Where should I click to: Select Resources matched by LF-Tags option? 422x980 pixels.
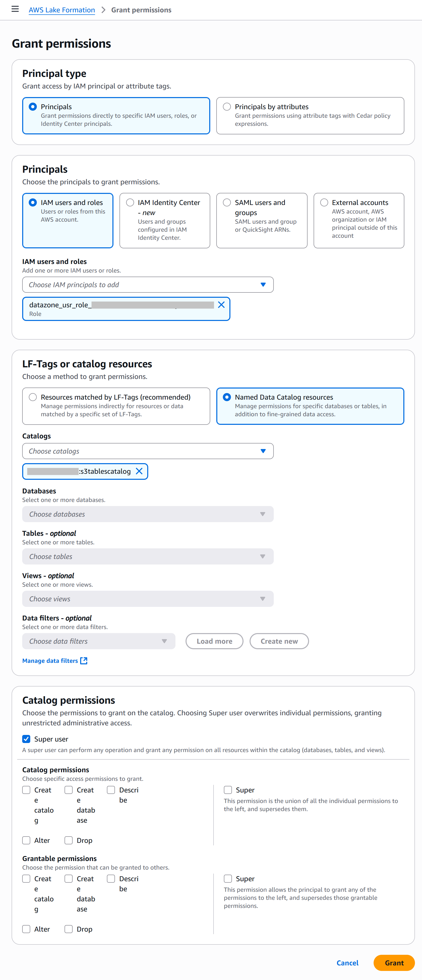pos(33,397)
